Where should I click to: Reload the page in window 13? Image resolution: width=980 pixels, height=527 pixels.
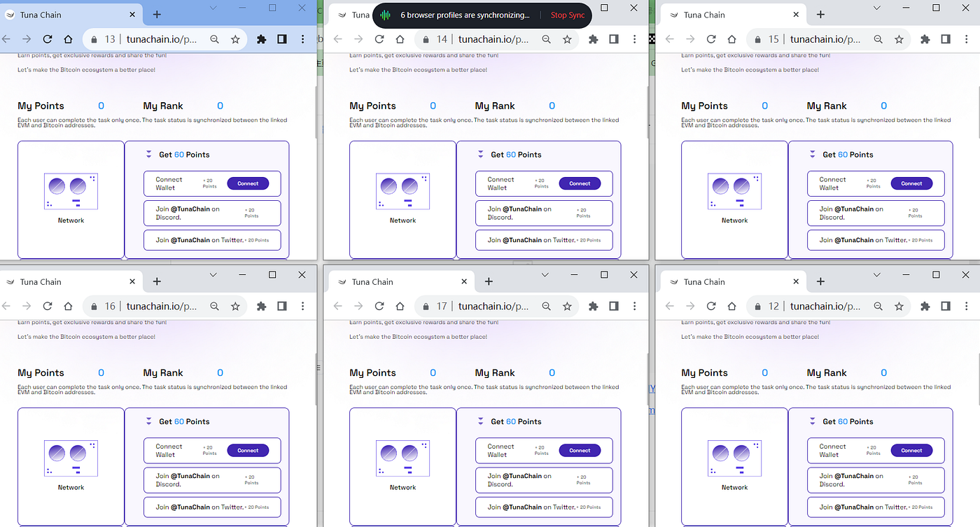tap(48, 39)
